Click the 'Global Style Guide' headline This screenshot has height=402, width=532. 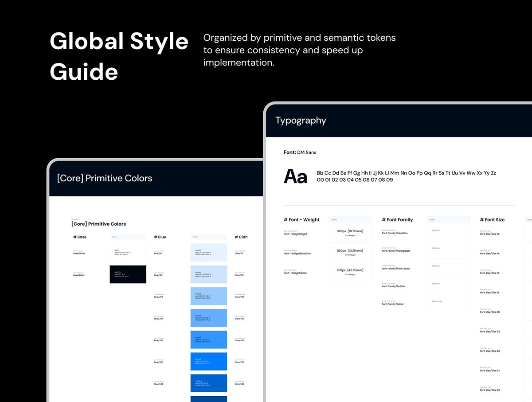(x=119, y=56)
